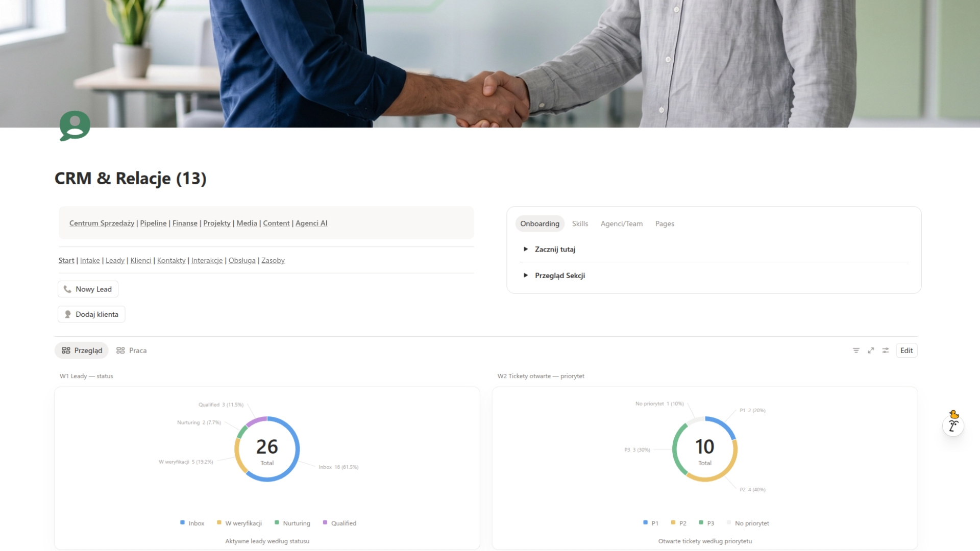Open the Content link

click(276, 223)
